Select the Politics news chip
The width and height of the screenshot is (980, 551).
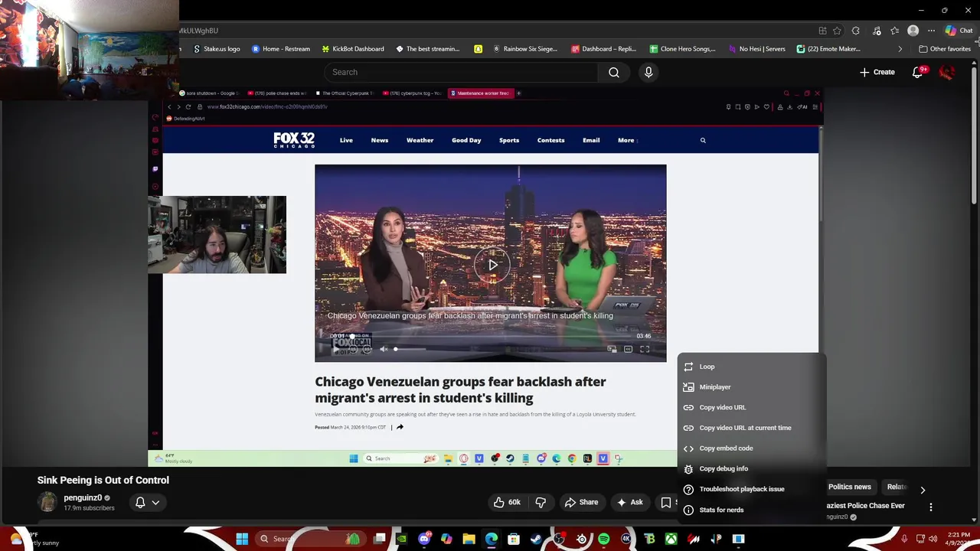850,487
